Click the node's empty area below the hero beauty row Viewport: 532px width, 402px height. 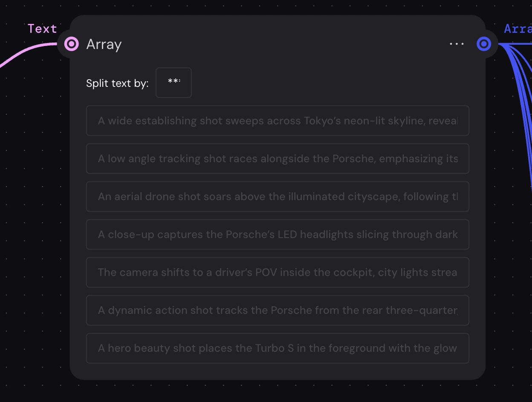tap(277, 371)
